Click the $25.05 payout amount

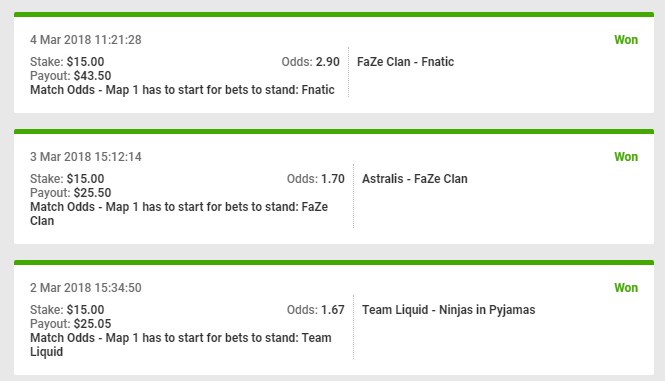pyautogui.click(x=92, y=324)
